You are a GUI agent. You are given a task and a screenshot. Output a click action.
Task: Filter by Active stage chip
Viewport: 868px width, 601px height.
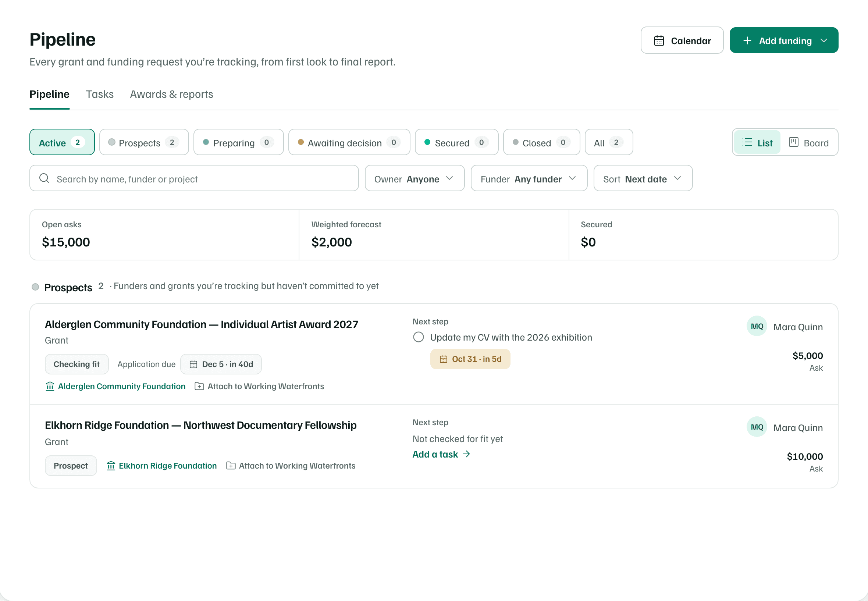62,142
